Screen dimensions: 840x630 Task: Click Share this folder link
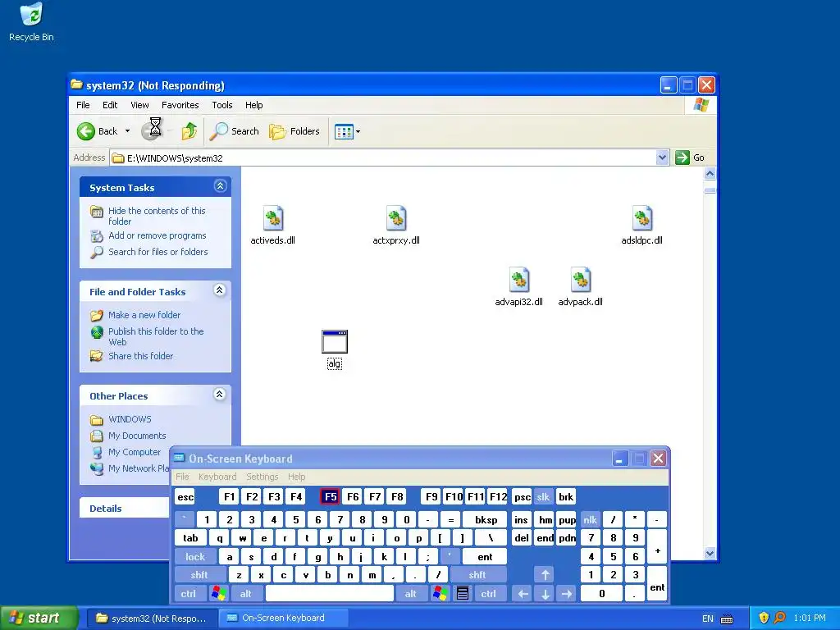(x=140, y=356)
